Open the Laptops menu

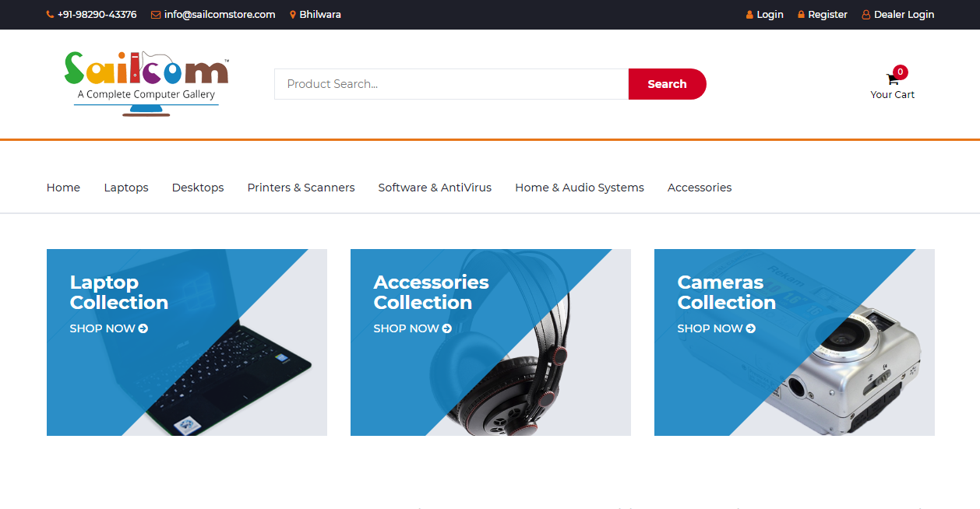126,188
